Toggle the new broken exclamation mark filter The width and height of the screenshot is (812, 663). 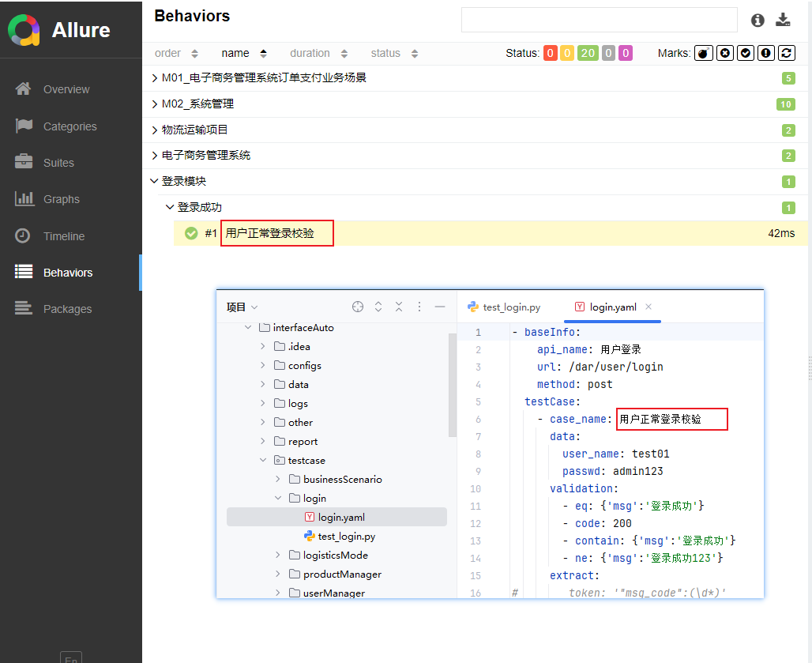pos(766,54)
